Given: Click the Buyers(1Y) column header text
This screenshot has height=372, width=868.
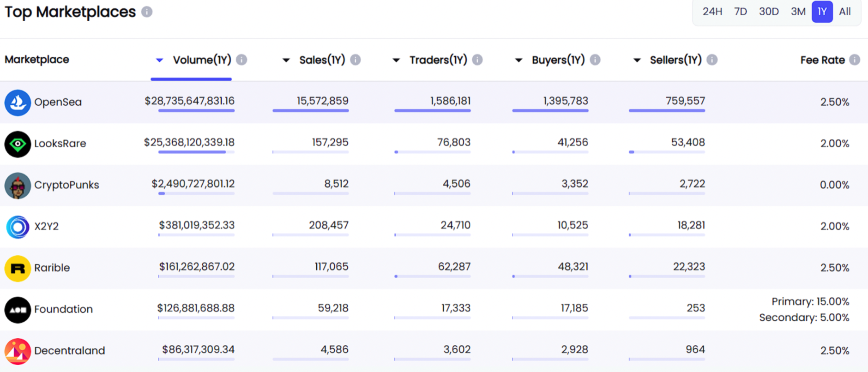Looking at the screenshot, I should (x=558, y=60).
